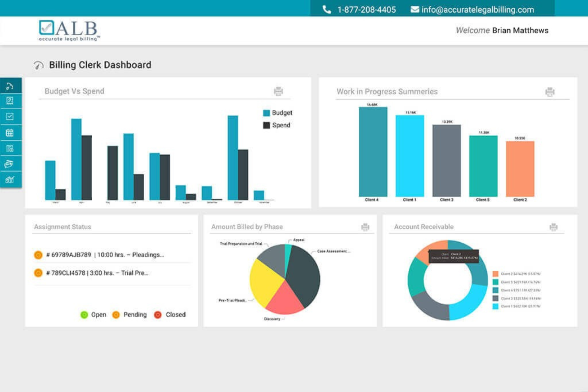
Task: Click the pending status icon for #69789AJB789
Action: pos(38,255)
